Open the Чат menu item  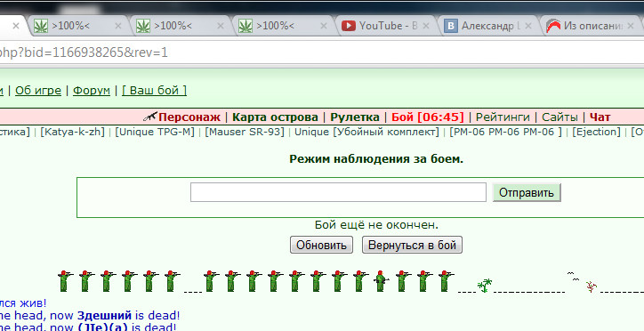600,117
